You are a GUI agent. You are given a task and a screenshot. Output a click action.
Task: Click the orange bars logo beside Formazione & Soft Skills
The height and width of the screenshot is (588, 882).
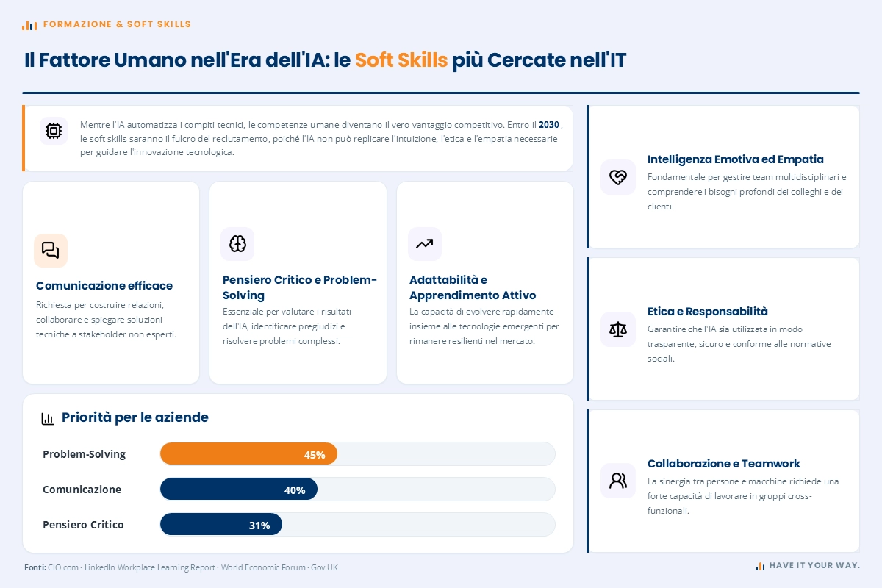point(29,25)
